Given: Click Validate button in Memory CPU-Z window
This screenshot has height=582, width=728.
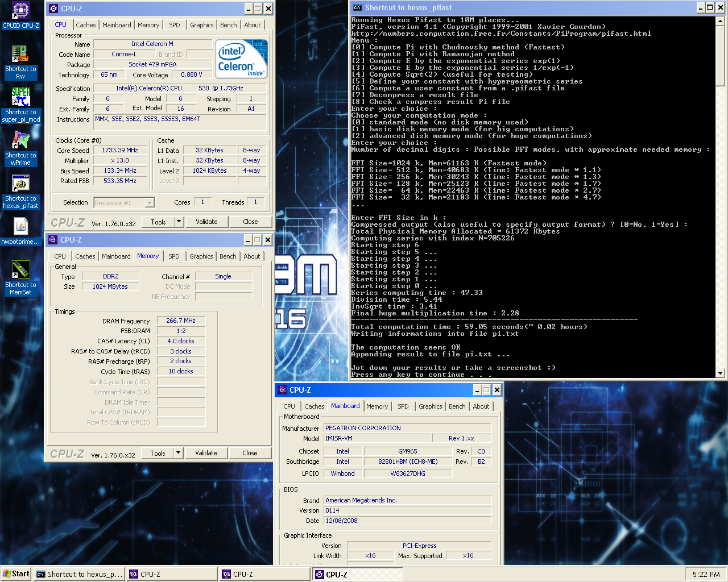Looking at the screenshot, I should (206, 453).
